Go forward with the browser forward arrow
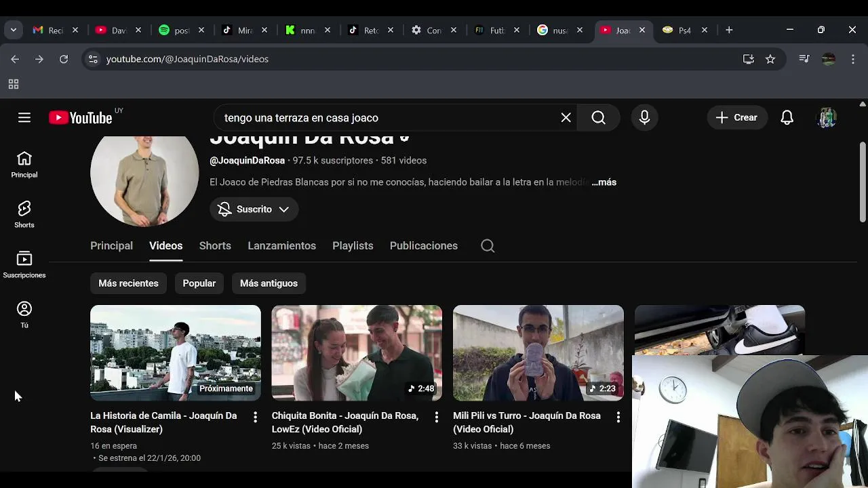868x488 pixels. pyautogui.click(x=39, y=60)
